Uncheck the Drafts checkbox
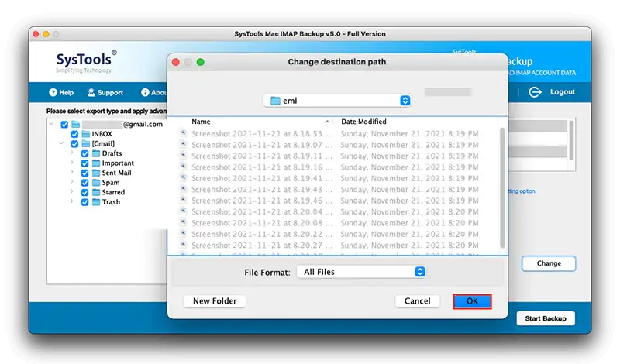This screenshot has height=364, width=620. click(84, 153)
